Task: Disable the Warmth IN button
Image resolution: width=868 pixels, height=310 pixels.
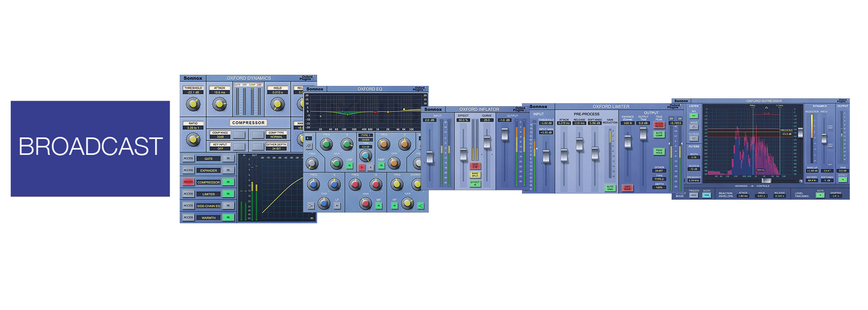Action: [228, 217]
